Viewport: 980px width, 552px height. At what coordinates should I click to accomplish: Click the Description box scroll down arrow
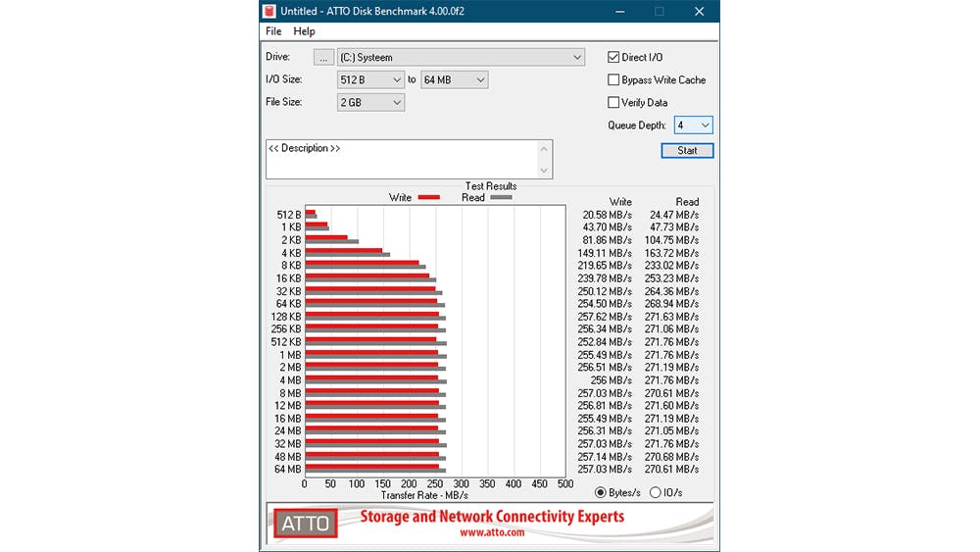(544, 170)
